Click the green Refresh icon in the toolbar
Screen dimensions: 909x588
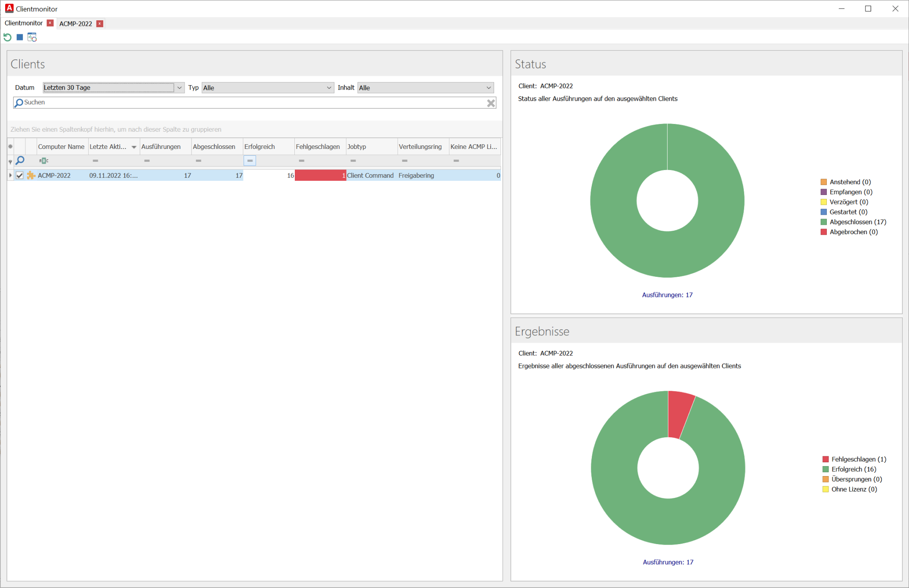(8, 37)
